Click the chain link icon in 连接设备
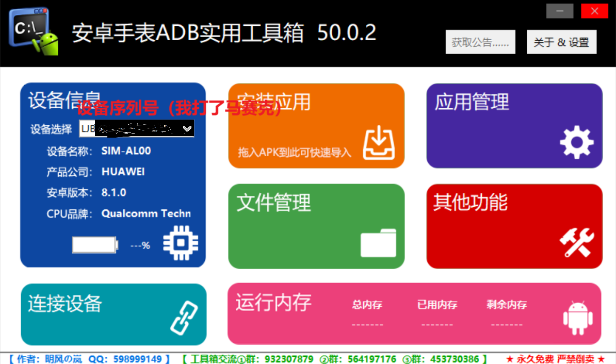Image resolution: width=616 pixels, height=364 pixels. [x=184, y=316]
